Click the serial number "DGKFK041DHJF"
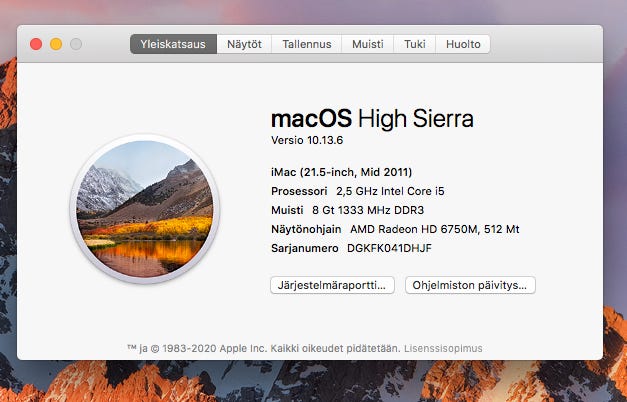627x402 pixels. pos(389,248)
